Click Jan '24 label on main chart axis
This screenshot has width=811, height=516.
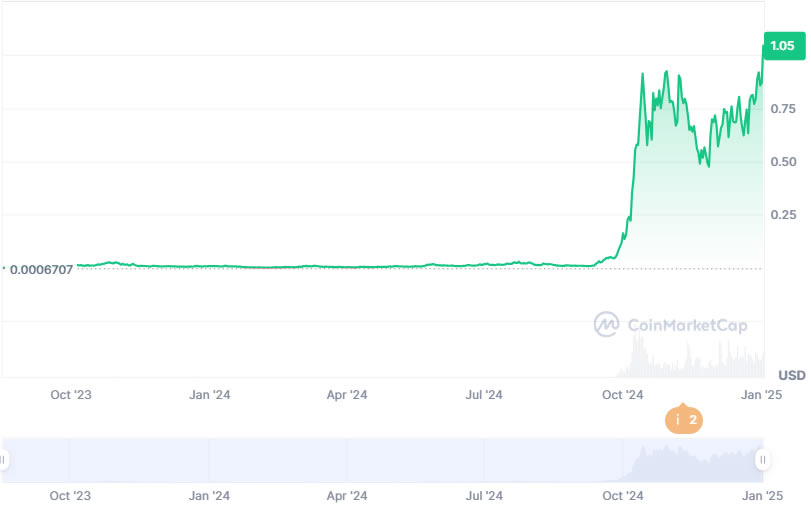(210, 395)
